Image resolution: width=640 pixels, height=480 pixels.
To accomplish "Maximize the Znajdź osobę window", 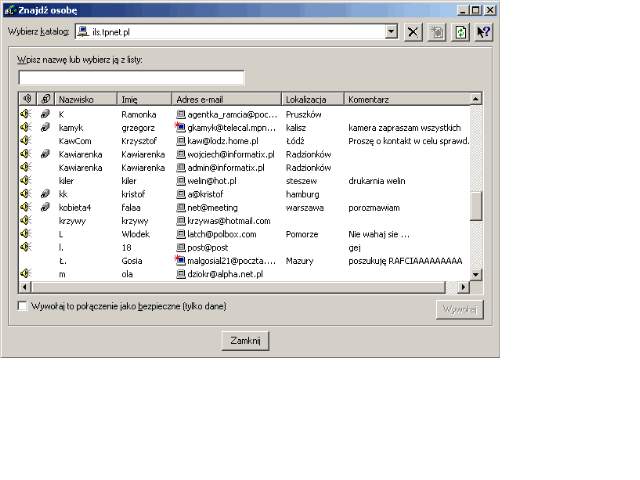I will click(476, 10).
